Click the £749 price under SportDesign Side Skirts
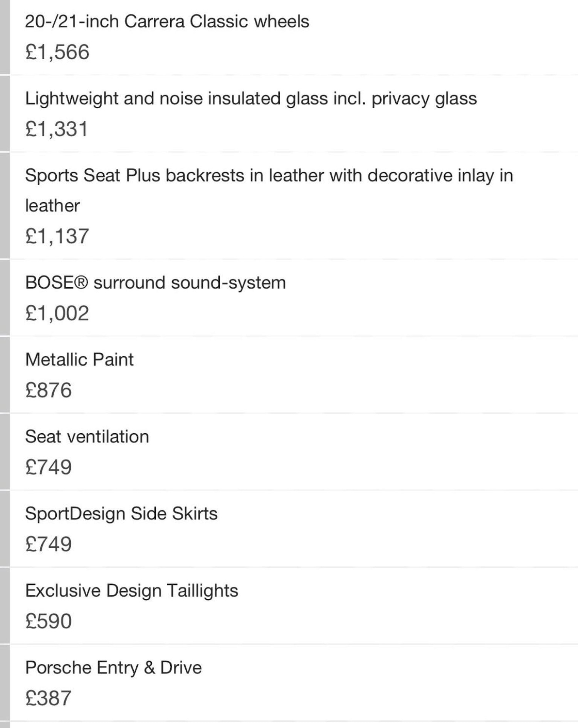Viewport: 578px width, 728px height. (49, 544)
